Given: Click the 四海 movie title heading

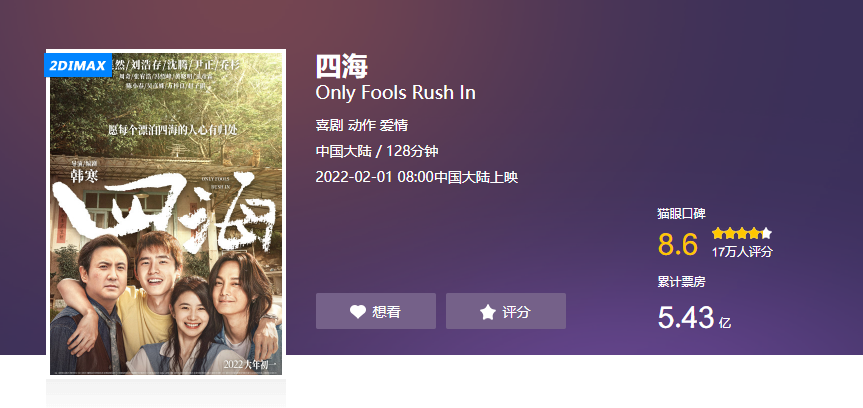Looking at the screenshot, I should 341,67.
